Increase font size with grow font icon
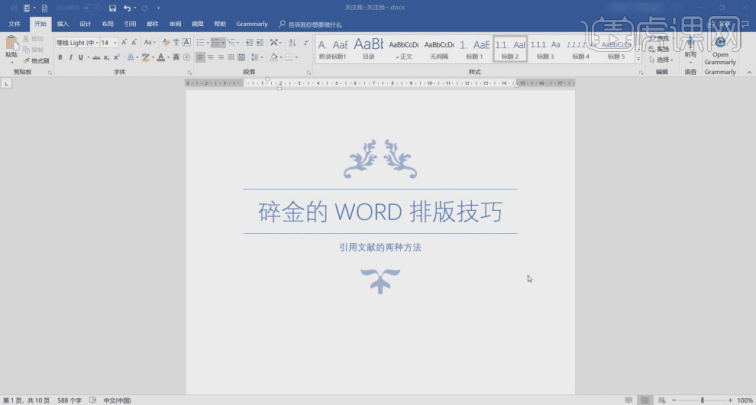This screenshot has width=756, height=405. click(124, 42)
